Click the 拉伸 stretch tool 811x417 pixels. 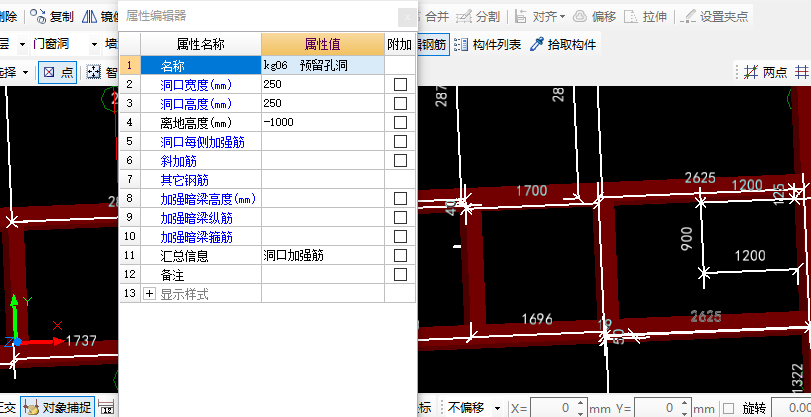pos(645,17)
